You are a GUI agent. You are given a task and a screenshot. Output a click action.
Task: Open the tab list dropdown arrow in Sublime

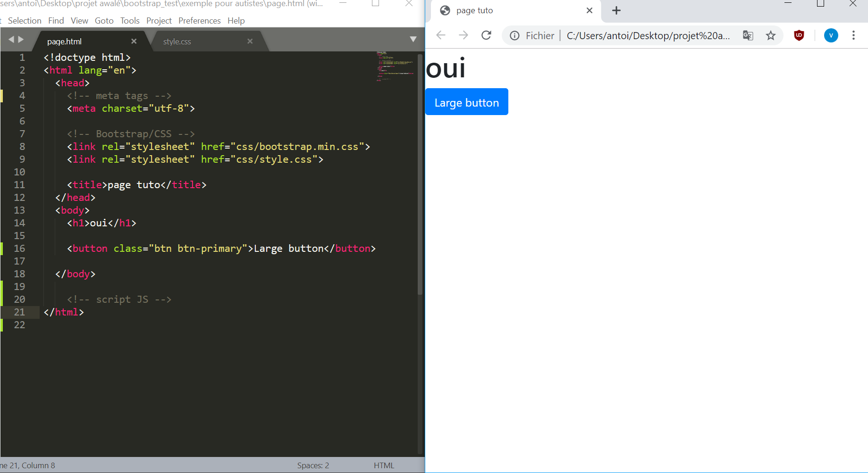413,40
